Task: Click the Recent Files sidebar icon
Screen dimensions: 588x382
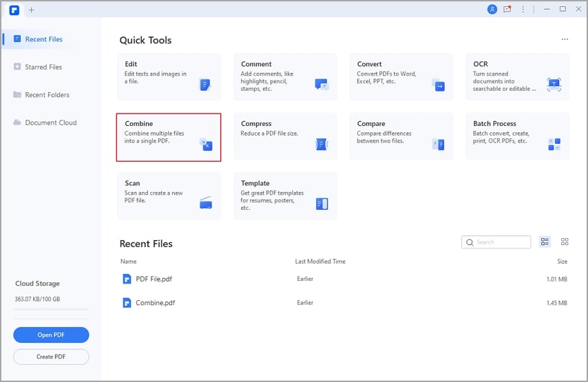Action: 17,39
